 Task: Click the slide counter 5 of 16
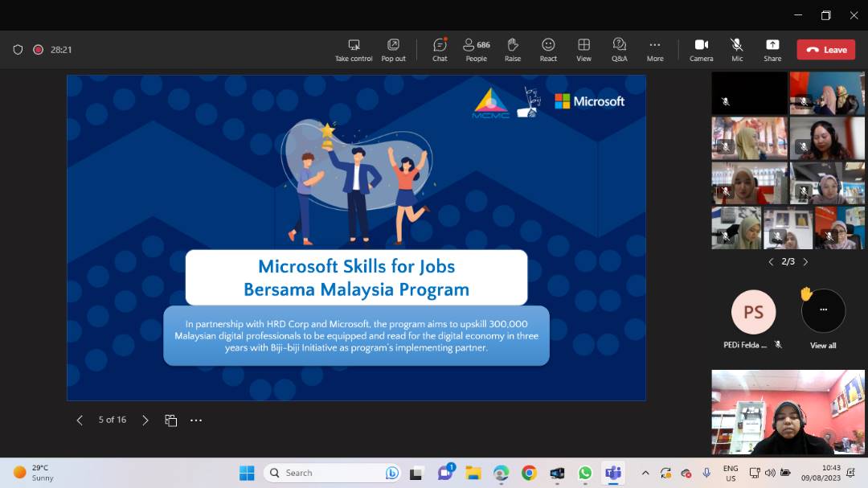113,420
